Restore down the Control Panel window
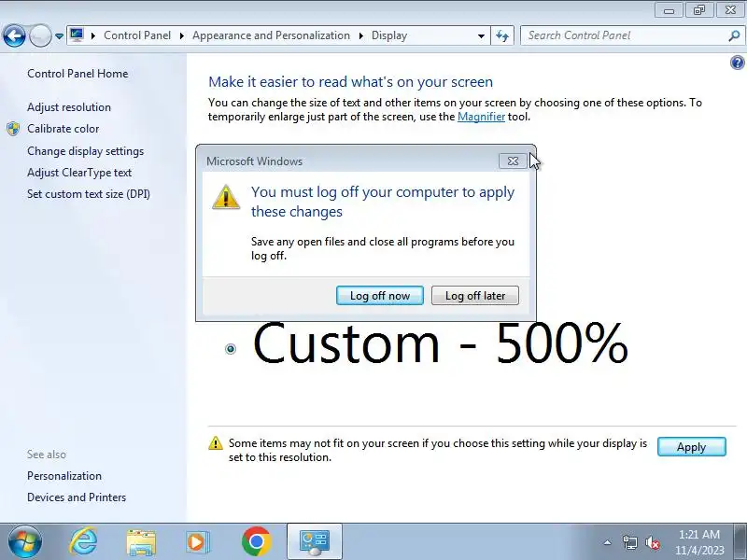This screenshot has height=560, width=747. point(699,10)
